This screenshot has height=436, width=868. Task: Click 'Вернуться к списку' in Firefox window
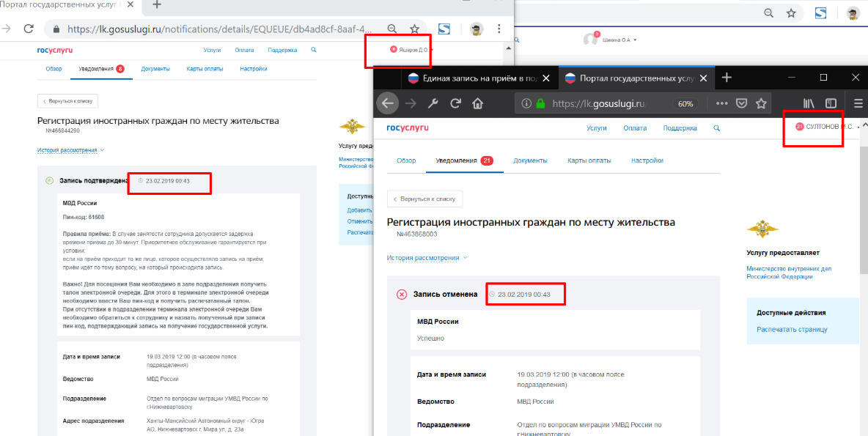424,199
